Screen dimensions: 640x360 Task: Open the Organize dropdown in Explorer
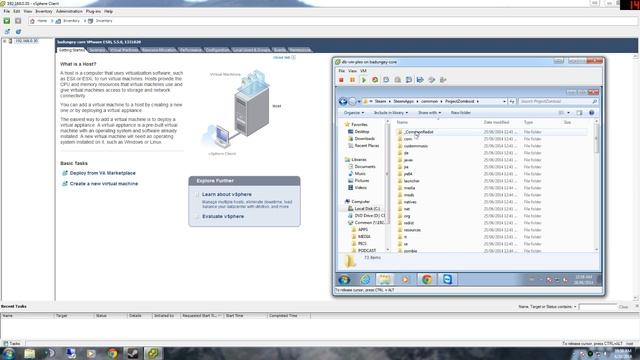click(353, 113)
